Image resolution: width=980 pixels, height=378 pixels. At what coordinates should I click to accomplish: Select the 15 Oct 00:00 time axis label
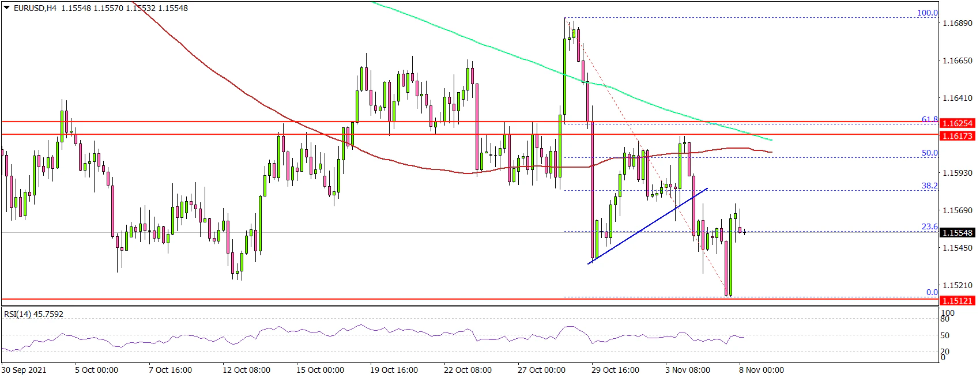pyautogui.click(x=320, y=370)
